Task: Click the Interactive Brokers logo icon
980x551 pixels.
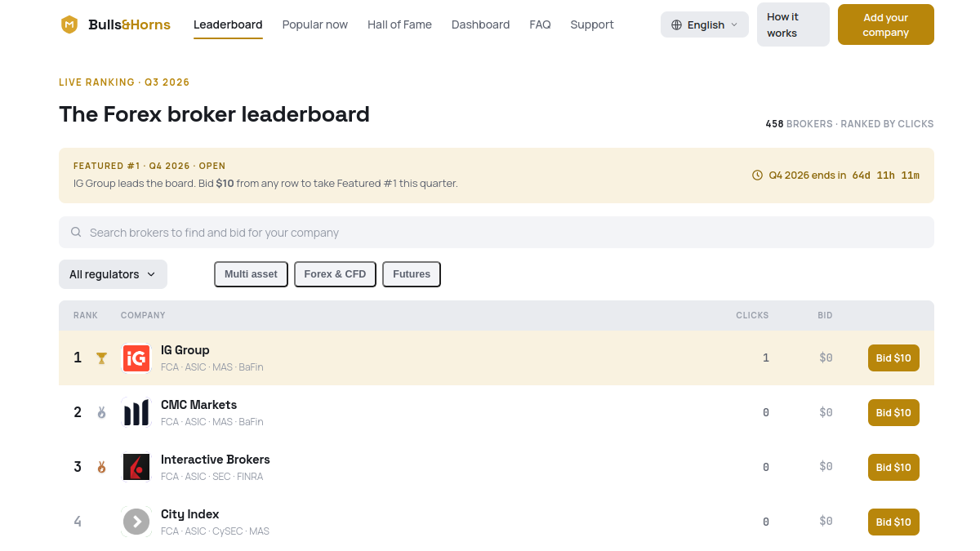Action: [x=136, y=467]
